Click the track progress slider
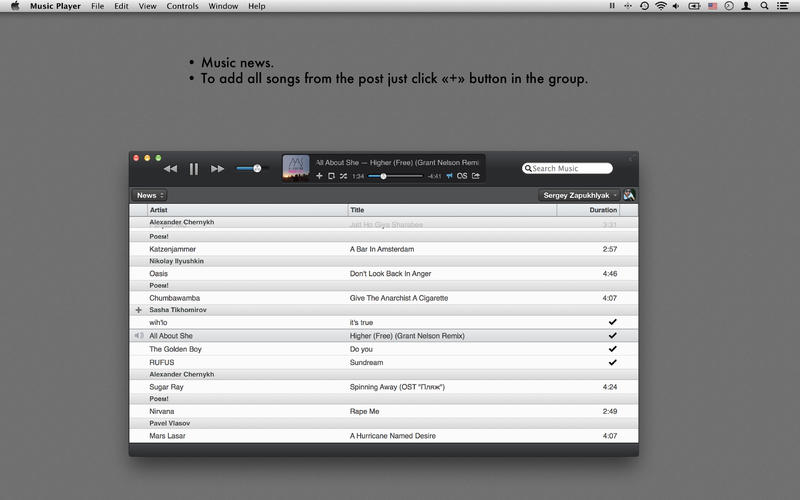 tap(395, 176)
